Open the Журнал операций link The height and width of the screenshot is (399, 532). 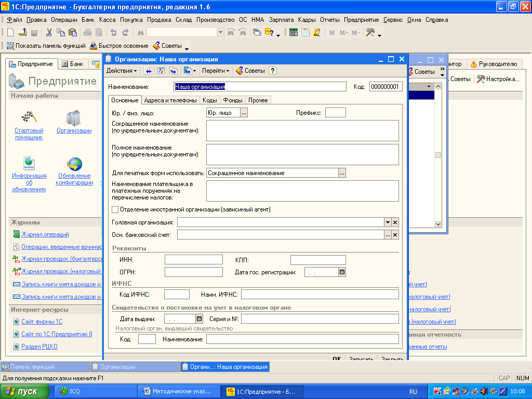(x=45, y=234)
